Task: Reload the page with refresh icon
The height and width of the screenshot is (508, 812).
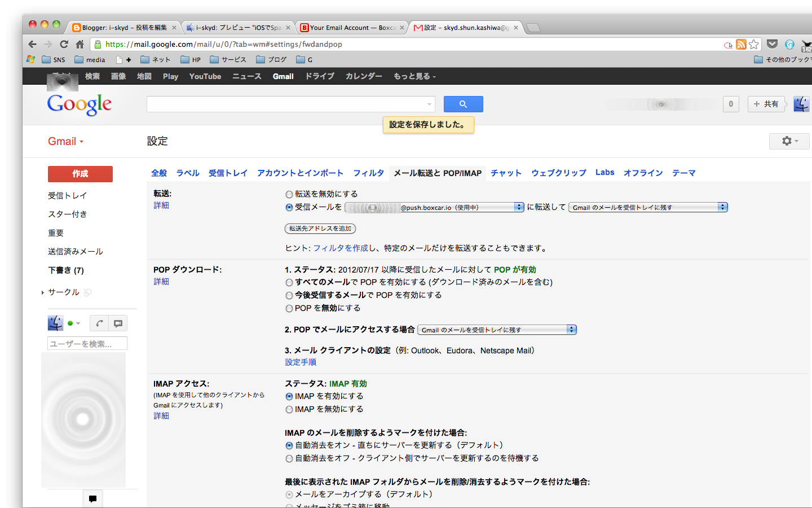Action: (x=64, y=44)
